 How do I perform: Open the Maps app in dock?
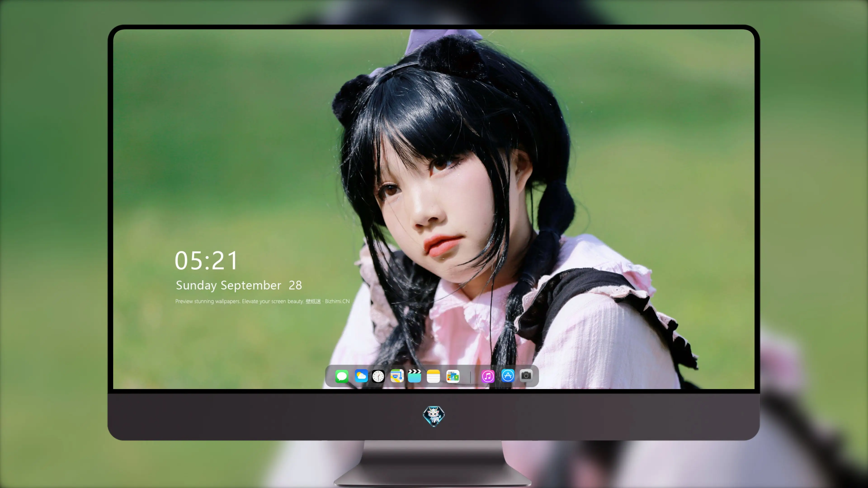pos(397,376)
